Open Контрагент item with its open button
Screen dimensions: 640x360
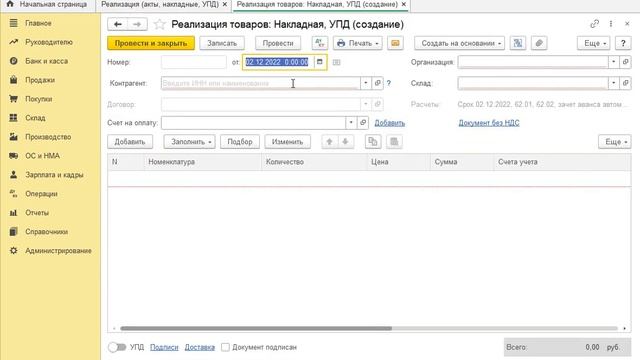378,83
